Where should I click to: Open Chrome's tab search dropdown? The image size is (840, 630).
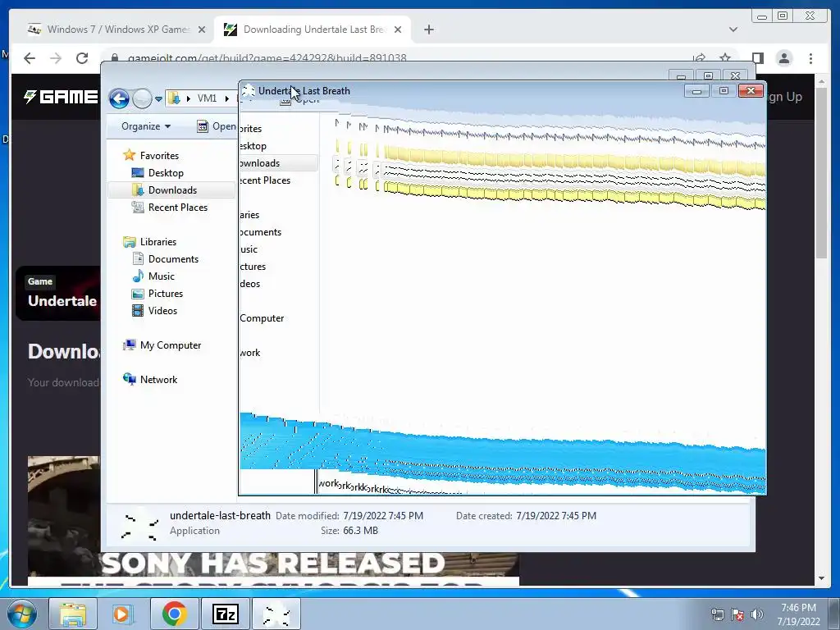click(733, 30)
